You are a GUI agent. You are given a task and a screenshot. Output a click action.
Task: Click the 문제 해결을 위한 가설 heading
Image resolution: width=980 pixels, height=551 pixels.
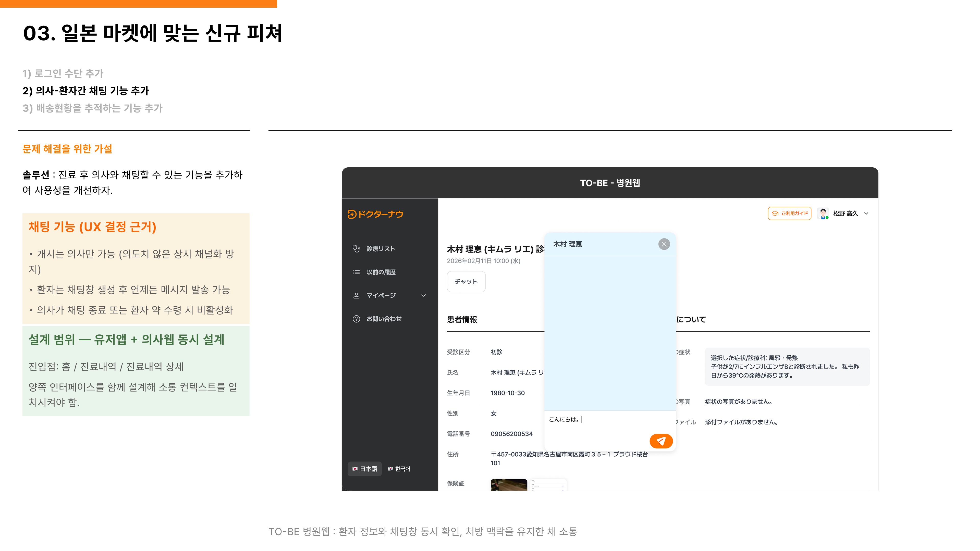(67, 149)
